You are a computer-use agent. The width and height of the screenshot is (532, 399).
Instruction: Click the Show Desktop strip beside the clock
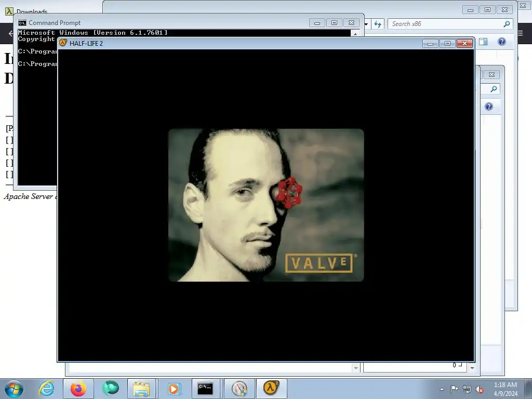coord(528,389)
